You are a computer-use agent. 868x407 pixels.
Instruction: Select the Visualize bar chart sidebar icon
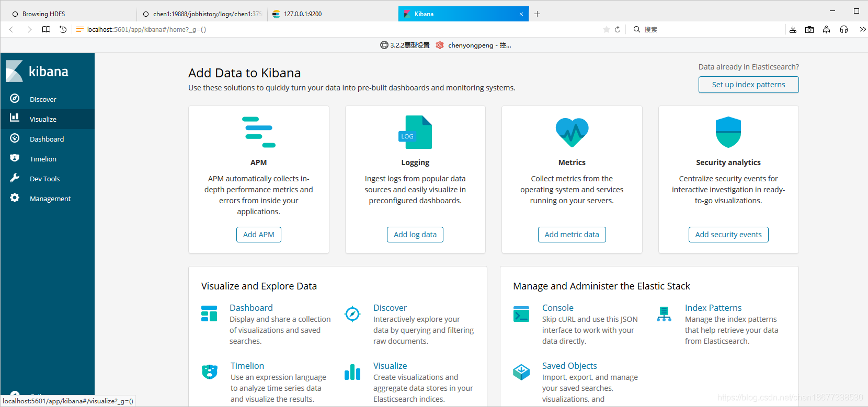point(15,118)
